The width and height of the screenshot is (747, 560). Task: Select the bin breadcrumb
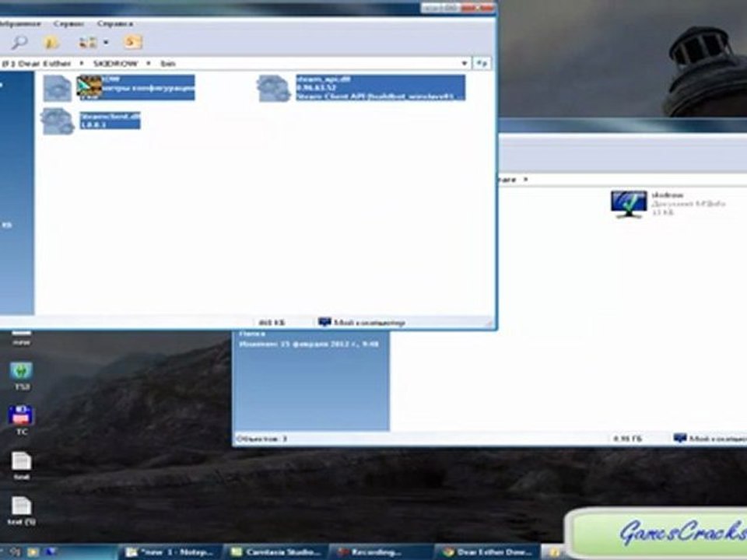point(168,63)
